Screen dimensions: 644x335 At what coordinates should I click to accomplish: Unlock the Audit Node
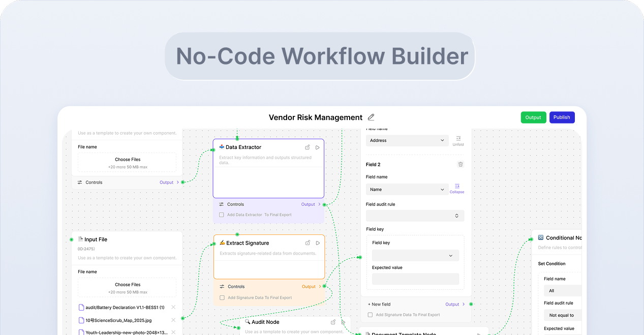pos(333,322)
